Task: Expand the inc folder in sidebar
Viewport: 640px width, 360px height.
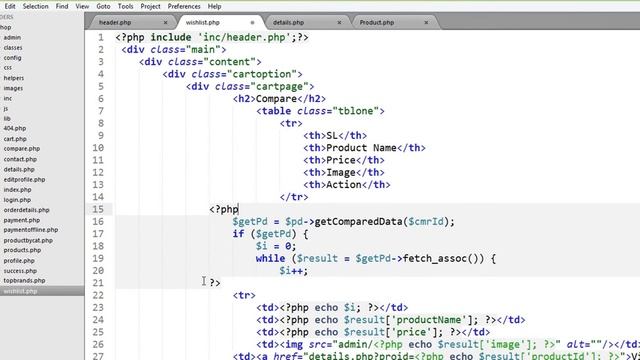Action: 8,98
